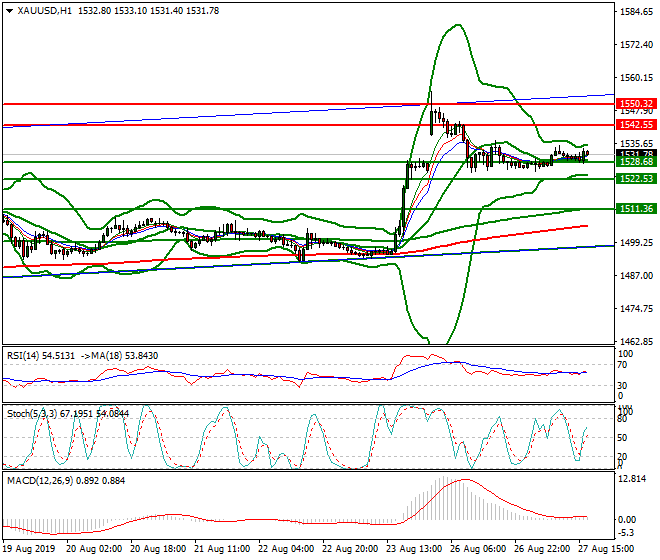
Task: Click the 1560.15 price scale value
Action: tap(636, 78)
